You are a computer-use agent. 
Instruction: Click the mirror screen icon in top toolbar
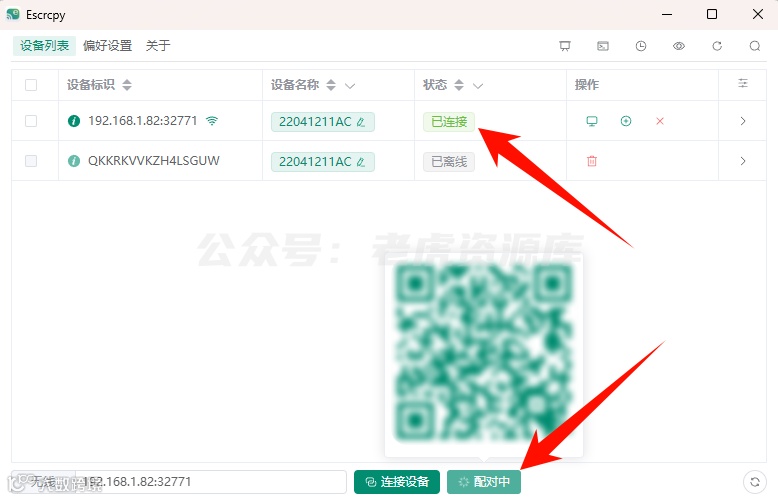click(x=565, y=46)
